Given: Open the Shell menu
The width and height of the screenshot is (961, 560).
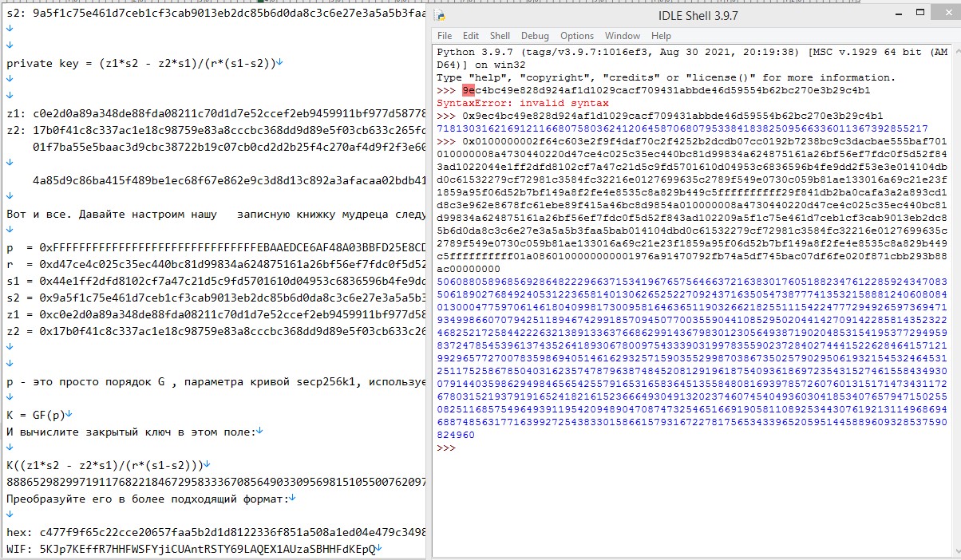Looking at the screenshot, I should pyautogui.click(x=499, y=35).
